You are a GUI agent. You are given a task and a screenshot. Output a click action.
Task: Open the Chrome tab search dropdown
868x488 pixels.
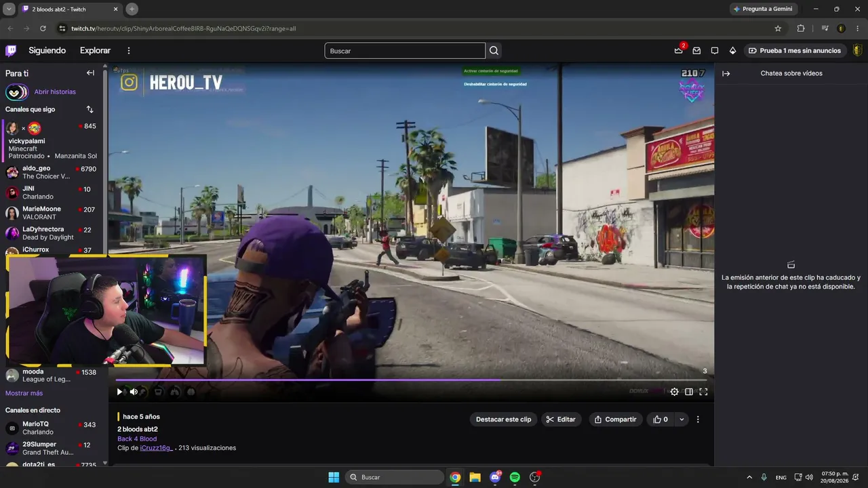[9, 9]
